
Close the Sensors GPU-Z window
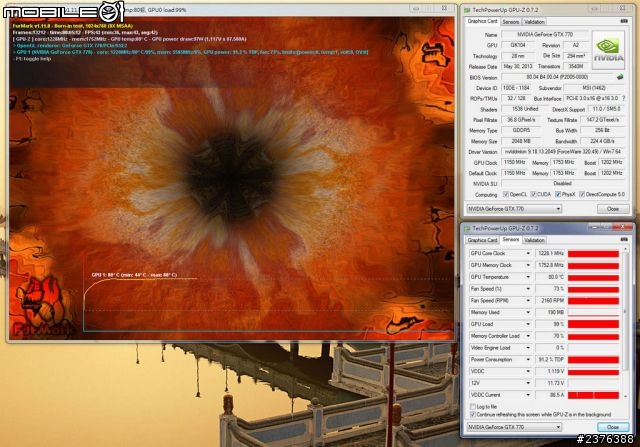point(622,227)
